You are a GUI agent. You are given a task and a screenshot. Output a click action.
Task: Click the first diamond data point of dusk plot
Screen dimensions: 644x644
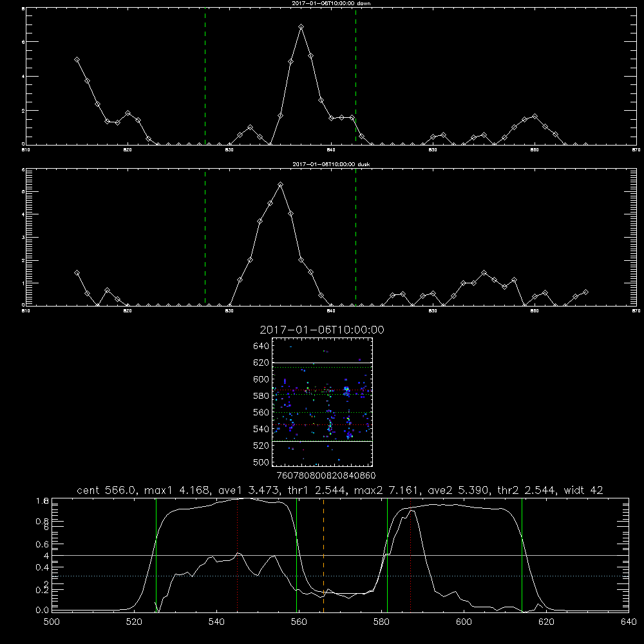tap(77, 272)
